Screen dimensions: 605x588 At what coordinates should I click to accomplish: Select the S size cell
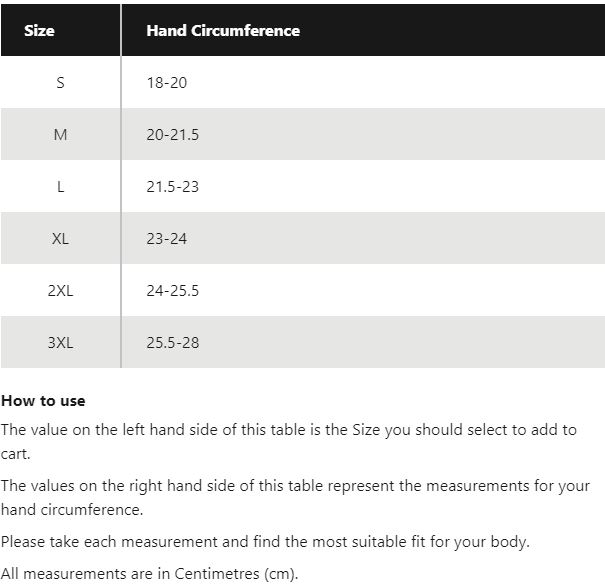point(61,83)
